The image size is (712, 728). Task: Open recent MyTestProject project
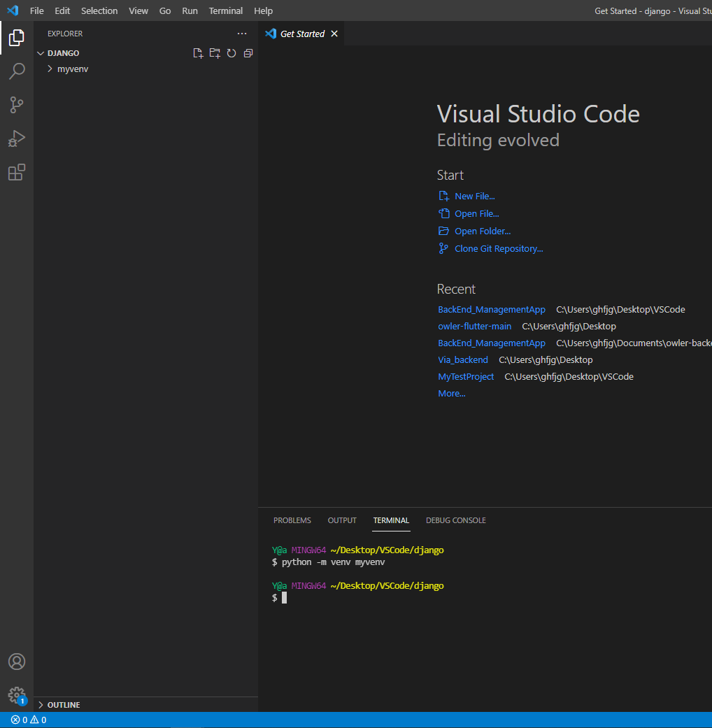(x=466, y=376)
